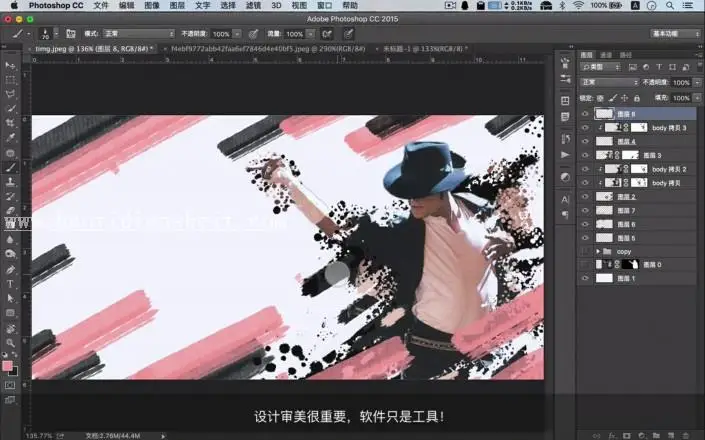Open the layer blend mode dropdown
705x440 pixels.
pyautogui.click(x=609, y=83)
